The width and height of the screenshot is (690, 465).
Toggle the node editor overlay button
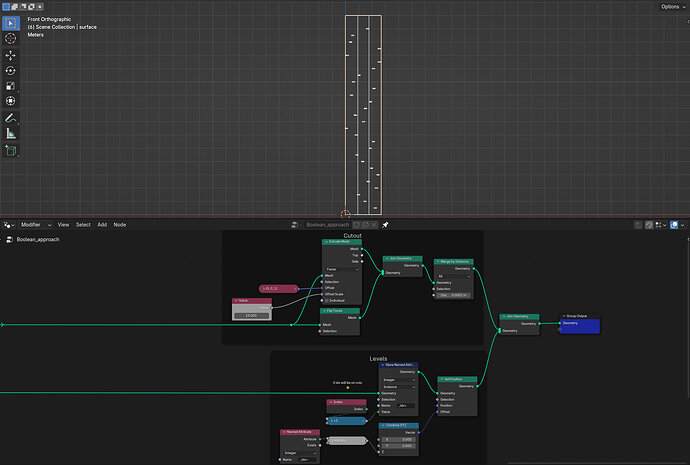pyautogui.click(x=674, y=225)
